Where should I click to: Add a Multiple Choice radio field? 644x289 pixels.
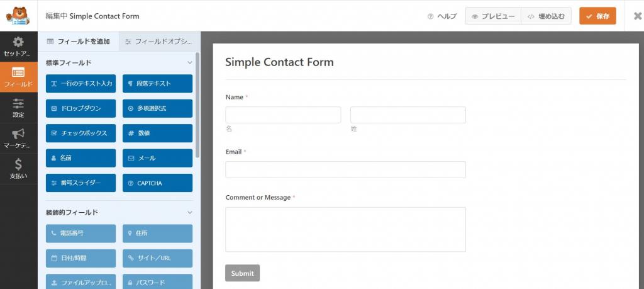pos(157,108)
